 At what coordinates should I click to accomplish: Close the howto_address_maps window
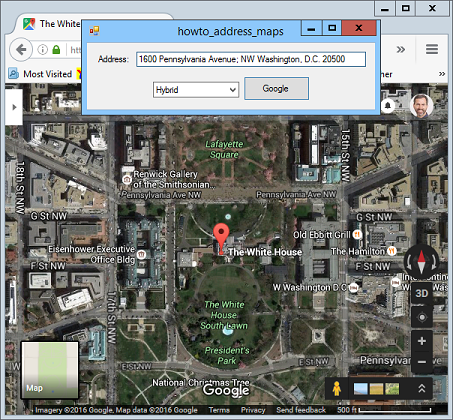[359, 28]
